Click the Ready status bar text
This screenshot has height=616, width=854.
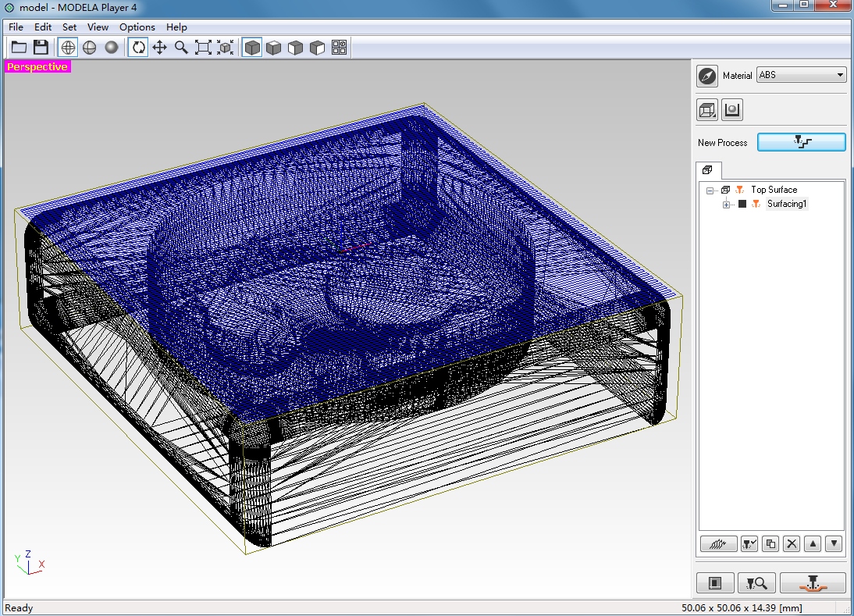tap(19, 608)
